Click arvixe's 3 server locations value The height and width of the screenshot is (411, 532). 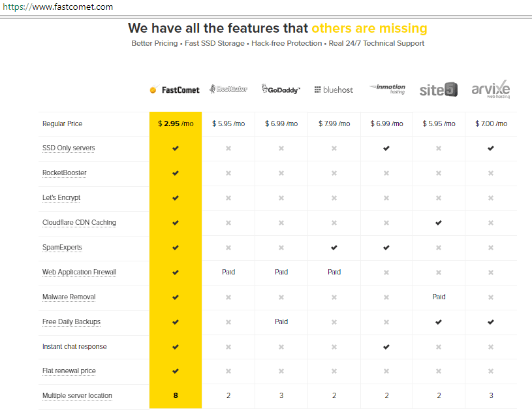491,395
